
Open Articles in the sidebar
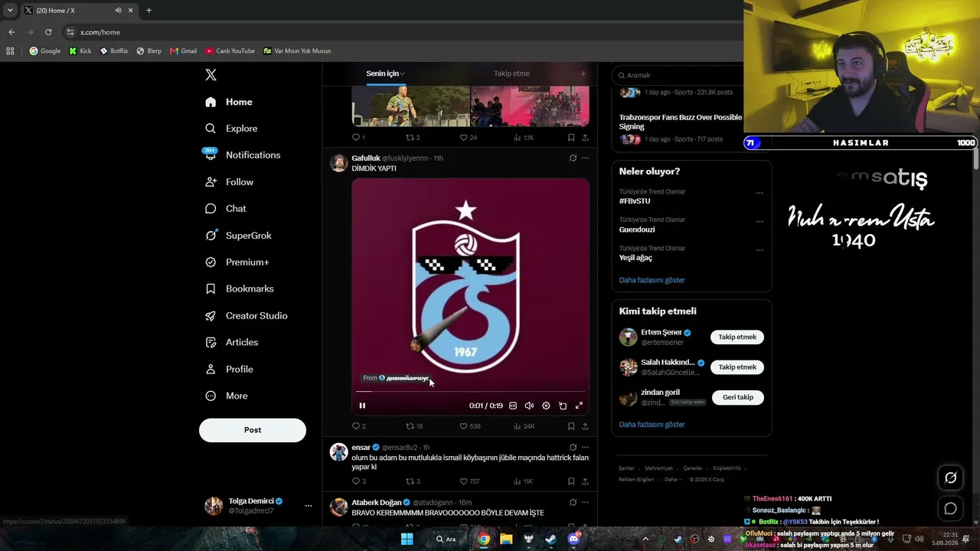[x=231, y=342]
